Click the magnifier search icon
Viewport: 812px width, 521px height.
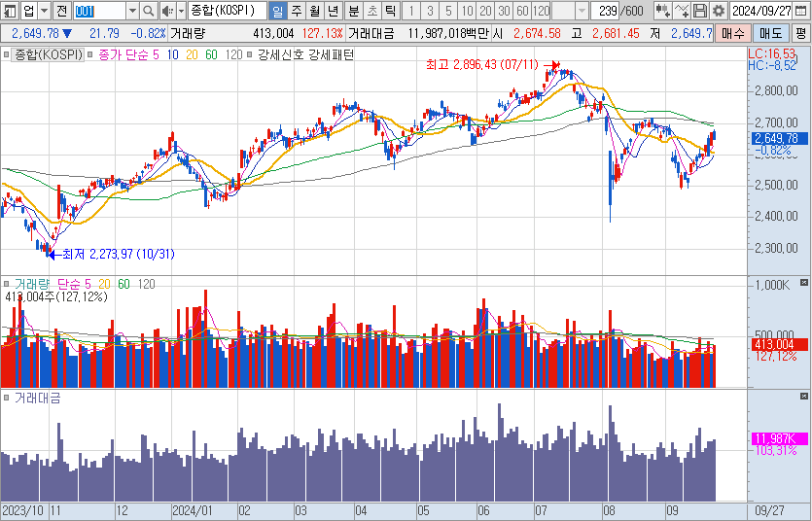(x=148, y=11)
